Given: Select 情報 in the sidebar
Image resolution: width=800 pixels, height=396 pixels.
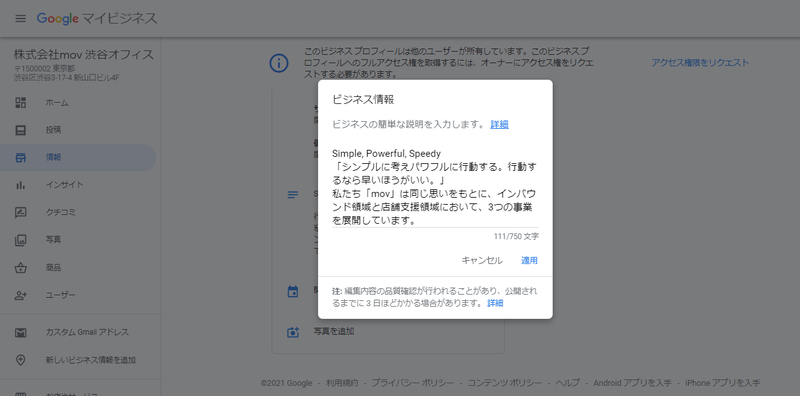Looking at the screenshot, I should tap(78, 158).
